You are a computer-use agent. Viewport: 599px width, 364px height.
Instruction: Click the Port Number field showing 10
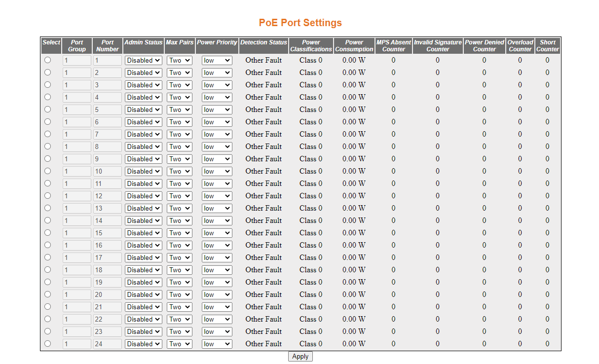click(x=107, y=171)
